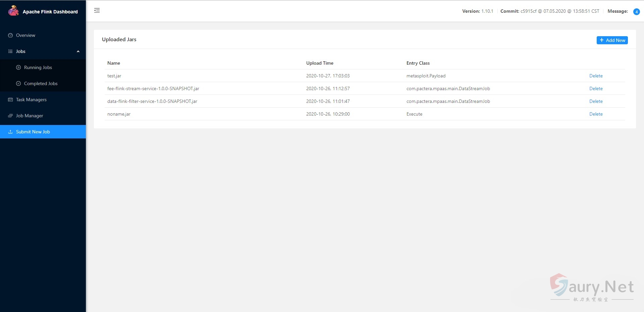Click the Task Managers schedule icon
644x312 pixels.
[x=10, y=100]
